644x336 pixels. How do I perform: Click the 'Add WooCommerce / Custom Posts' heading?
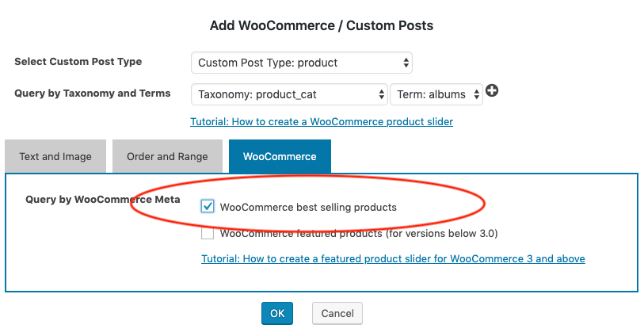(x=322, y=25)
